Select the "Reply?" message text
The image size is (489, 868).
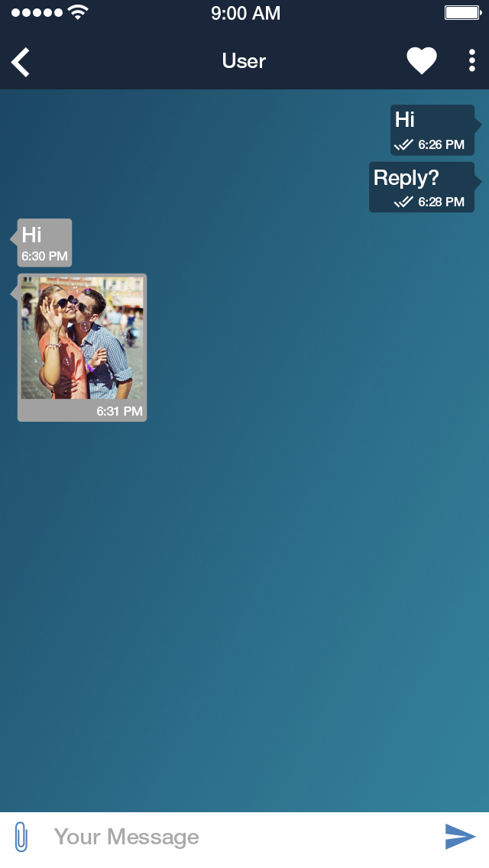406,178
